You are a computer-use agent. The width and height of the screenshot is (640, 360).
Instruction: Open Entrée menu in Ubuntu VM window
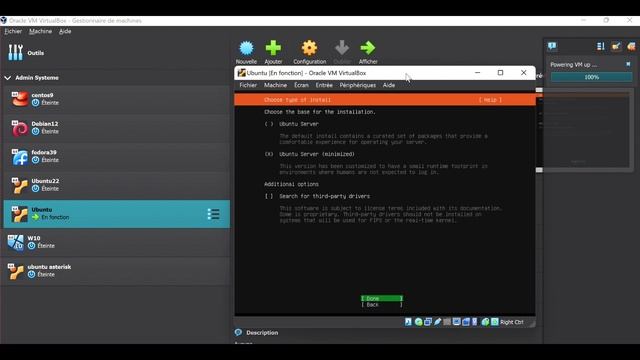point(324,85)
